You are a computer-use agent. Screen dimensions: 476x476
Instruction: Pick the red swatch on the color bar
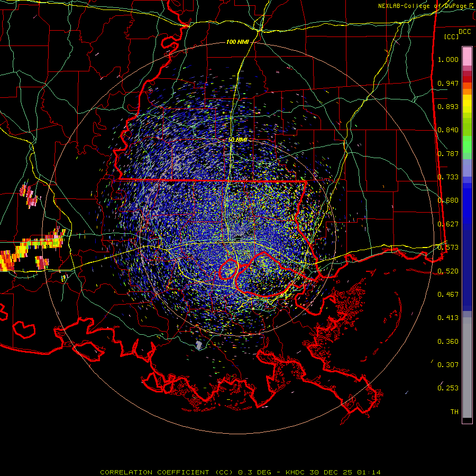pyautogui.click(x=467, y=79)
